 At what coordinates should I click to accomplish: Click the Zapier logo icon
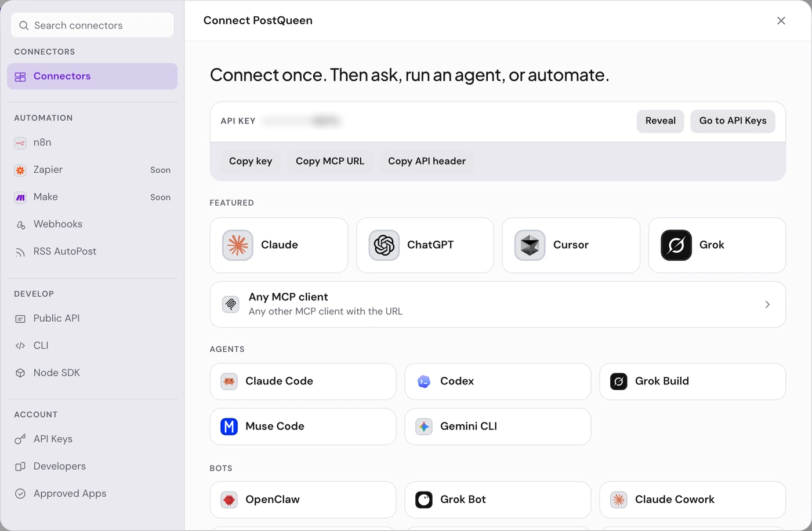(20, 170)
